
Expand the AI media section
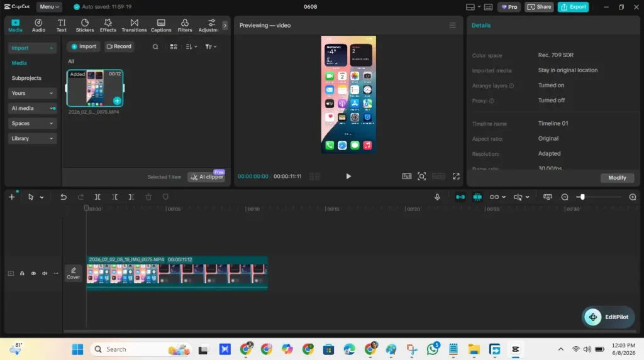pyautogui.click(x=31, y=108)
